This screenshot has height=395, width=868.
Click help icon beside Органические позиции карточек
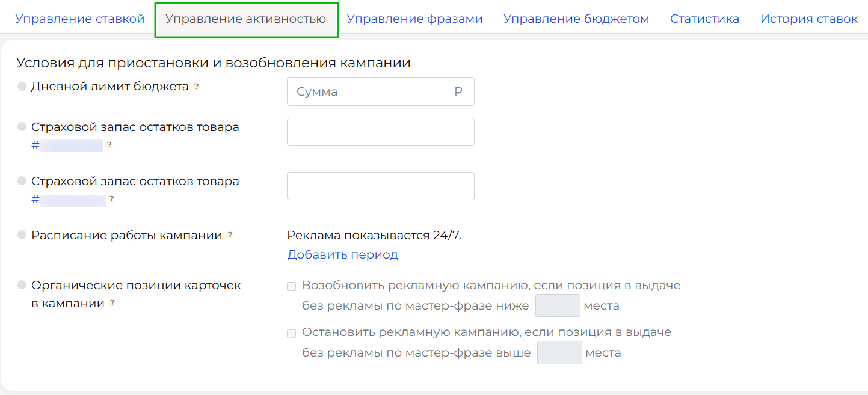point(112,304)
